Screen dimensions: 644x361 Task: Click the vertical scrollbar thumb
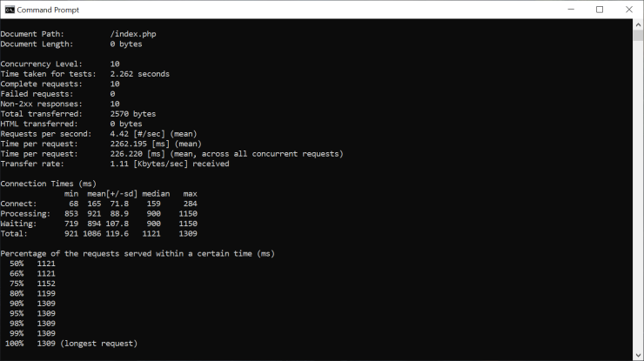coord(638,35)
